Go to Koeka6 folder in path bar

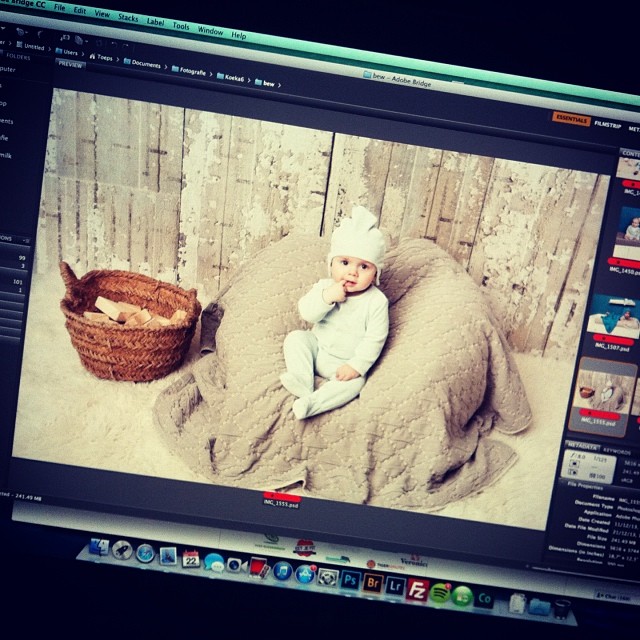[231, 78]
